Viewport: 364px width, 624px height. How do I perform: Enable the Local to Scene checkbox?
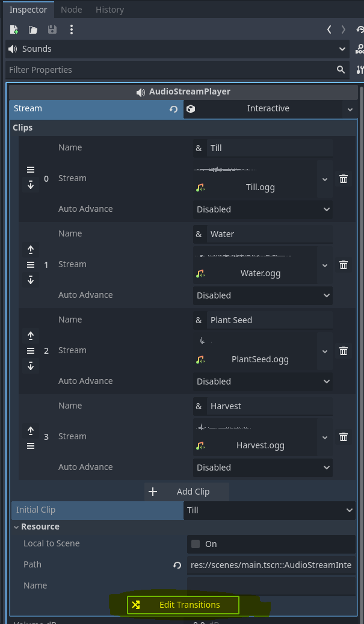click(x=194, y=543)
